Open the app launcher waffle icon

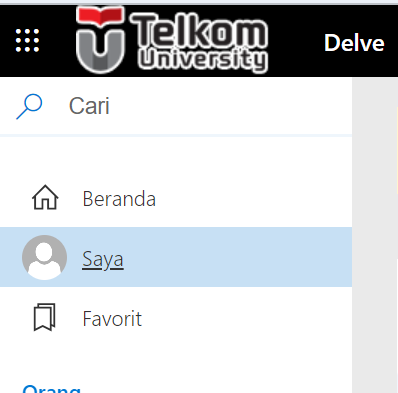click(27, 41)
